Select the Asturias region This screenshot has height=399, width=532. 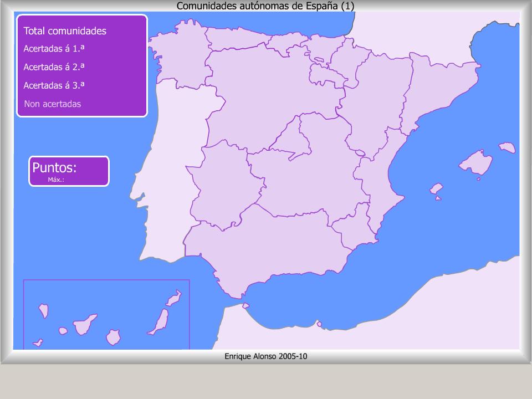238,39
